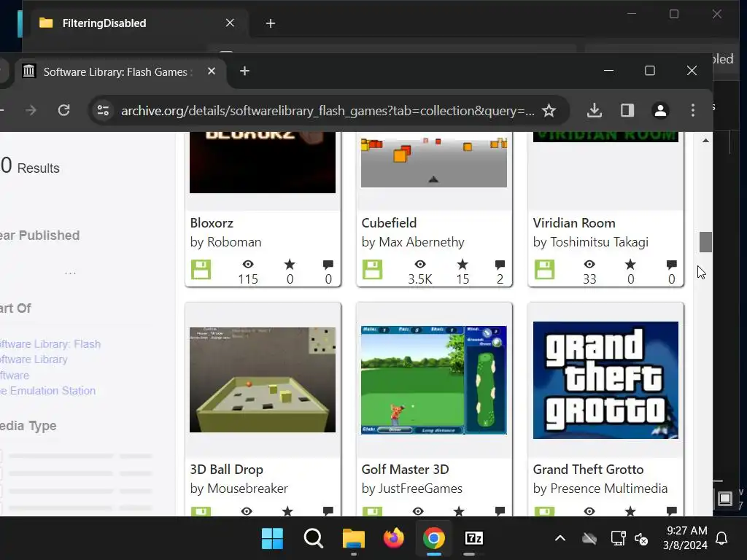This screenshot has height=560, width=747.
Task: Click the Cubefield software floppy icon
Action: [x=373, y=270]
